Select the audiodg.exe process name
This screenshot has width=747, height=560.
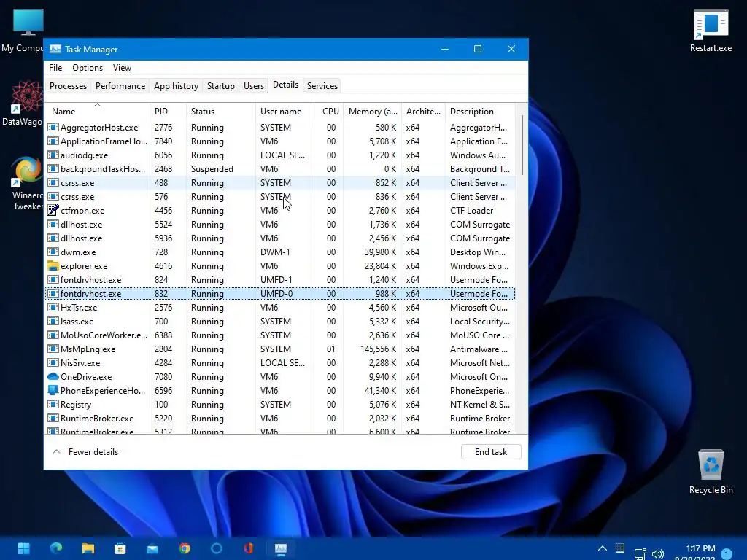coord(85,155)
